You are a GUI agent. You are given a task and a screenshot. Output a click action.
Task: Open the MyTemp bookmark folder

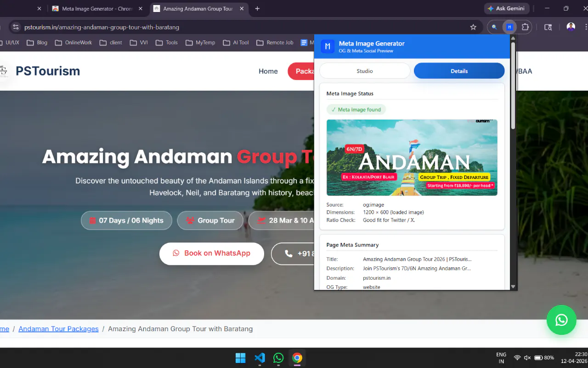pyautogui.click(x=200, y=42)
